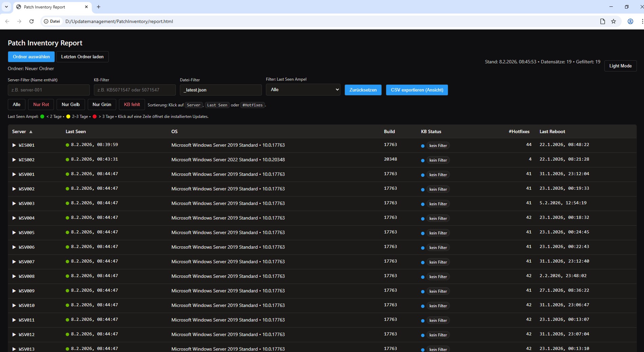The height and width of the screenshot is (352, 644).
Task: Close the Patch Inventory Report tab
Action: tap(86, 7)
